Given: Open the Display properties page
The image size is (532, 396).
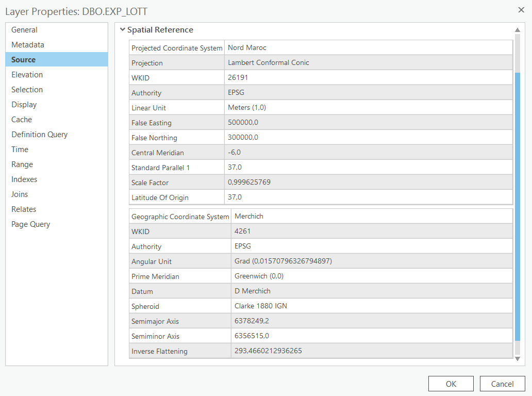Looking at the screenshot, I should click(23, 104).
